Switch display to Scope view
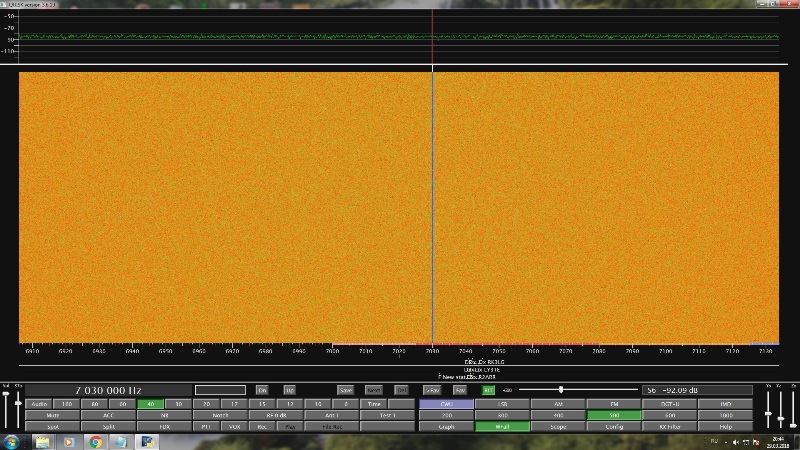This screenshot has height=450, width=800. point(557,427)
